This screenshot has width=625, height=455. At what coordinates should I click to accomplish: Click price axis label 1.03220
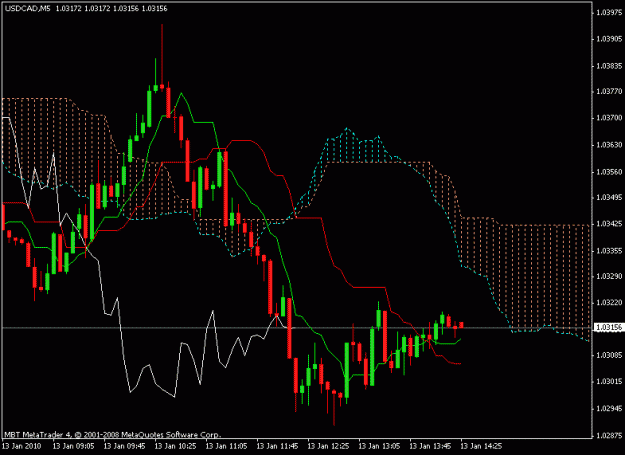[x=609, y=303]
